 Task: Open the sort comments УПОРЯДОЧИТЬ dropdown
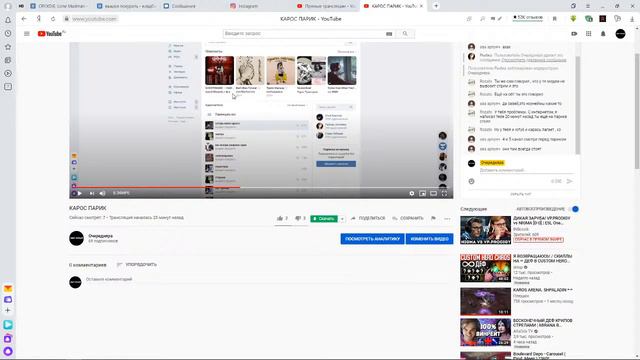click(x=137, y=264)
